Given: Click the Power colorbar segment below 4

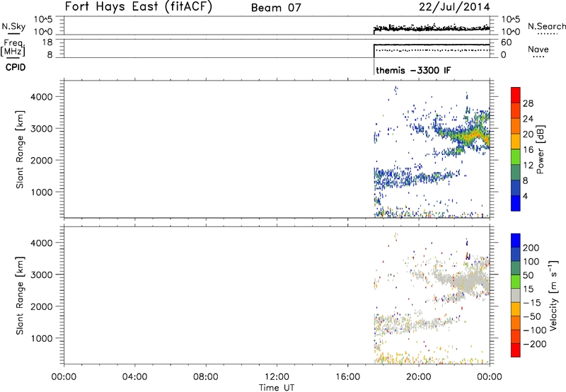Looking at the screenshot, I should (x=516, y=203).
